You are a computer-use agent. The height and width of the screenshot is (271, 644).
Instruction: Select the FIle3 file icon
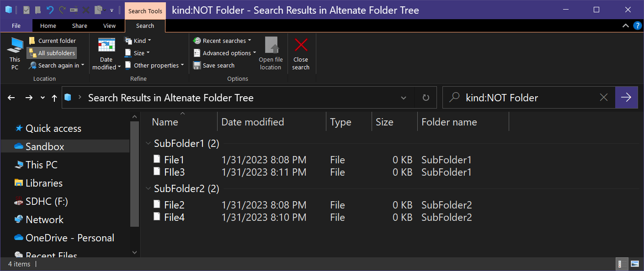tap(157, 172)
